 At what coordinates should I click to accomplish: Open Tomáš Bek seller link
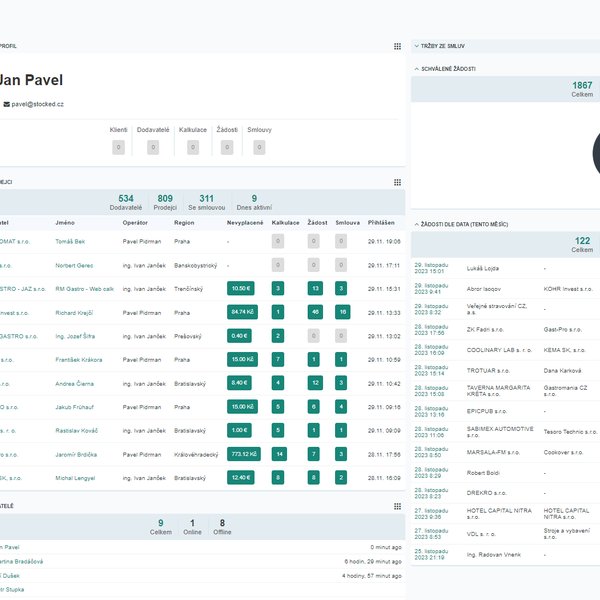pyautogui.click(x=70, y=241)
